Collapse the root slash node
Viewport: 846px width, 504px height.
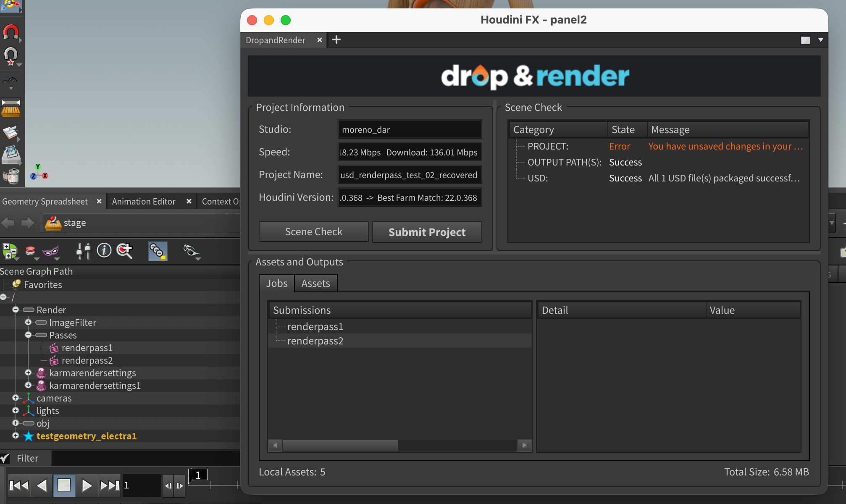point(3,297)
